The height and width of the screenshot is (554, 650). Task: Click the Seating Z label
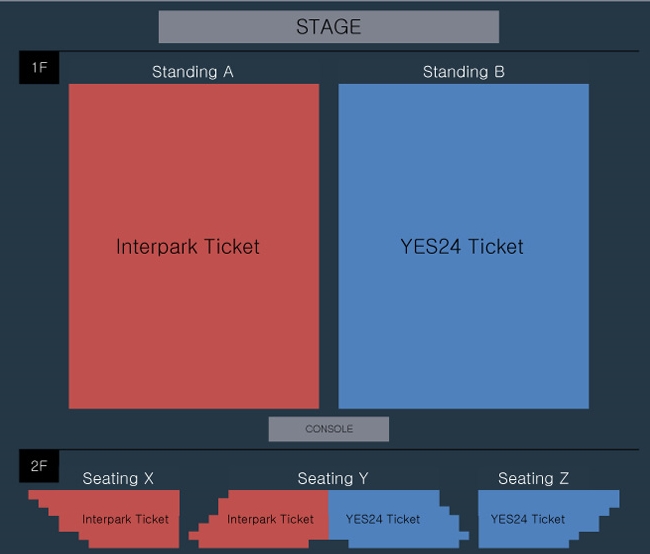pyautogui.click(x=534, y=479)
